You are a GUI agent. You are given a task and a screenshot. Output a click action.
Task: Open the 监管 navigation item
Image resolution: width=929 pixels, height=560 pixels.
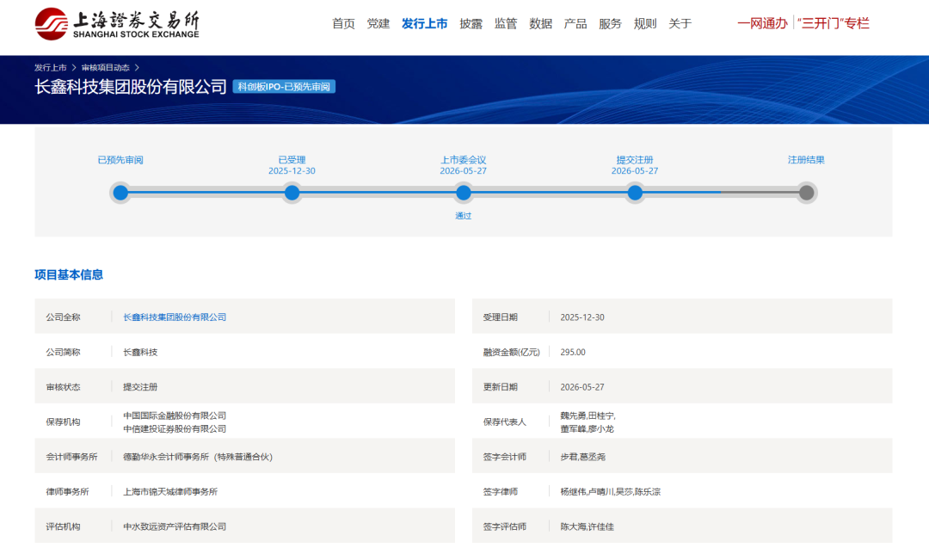point(506,24)
